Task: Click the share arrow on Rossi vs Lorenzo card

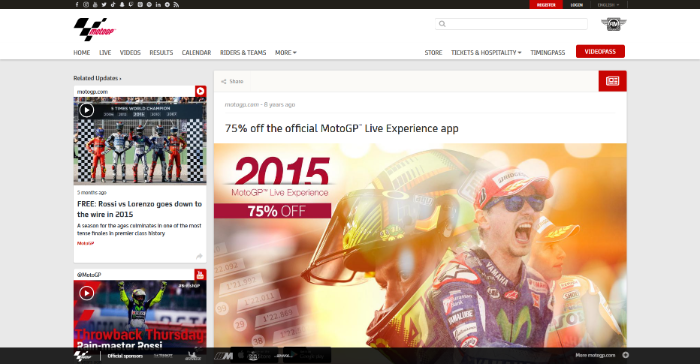Action: pos(199,256)
